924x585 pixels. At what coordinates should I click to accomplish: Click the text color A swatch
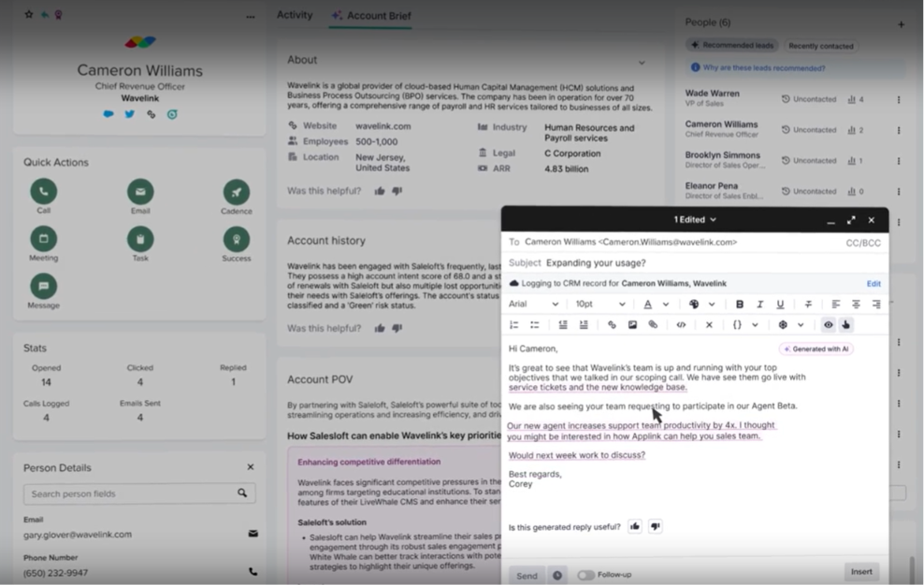[647, 304]
